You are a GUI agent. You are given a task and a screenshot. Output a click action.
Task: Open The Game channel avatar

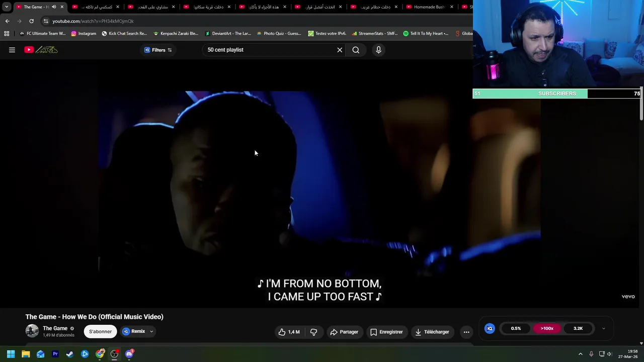click(32, 331)
